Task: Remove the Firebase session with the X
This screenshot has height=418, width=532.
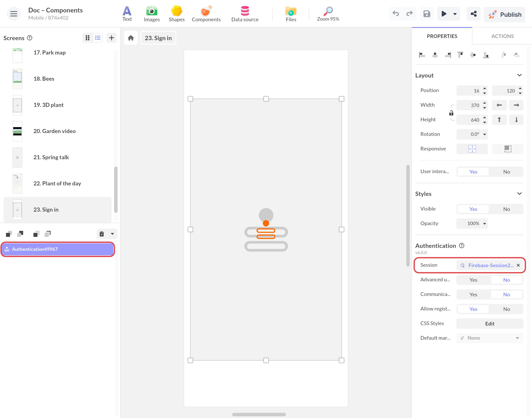Action: (518, 265)
